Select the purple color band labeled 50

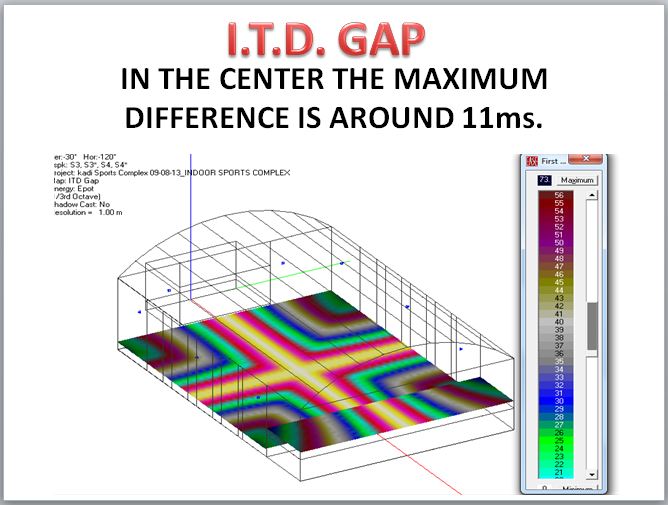click(x=556, y=242)
